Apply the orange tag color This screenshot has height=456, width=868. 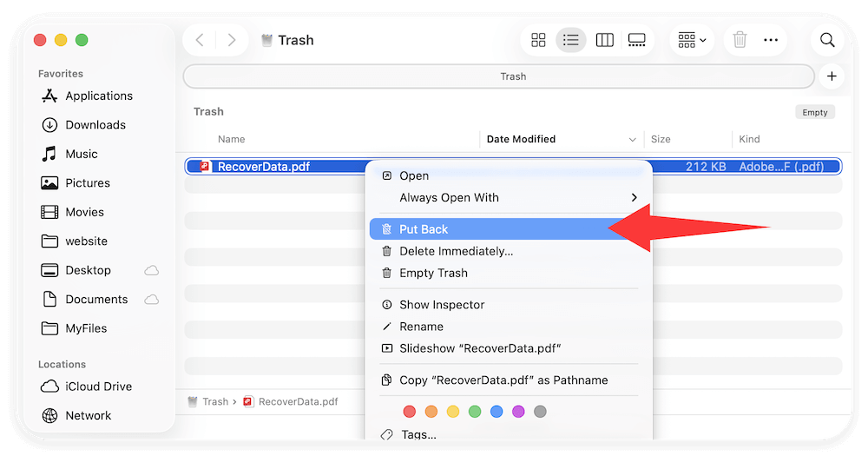(431, 412)
